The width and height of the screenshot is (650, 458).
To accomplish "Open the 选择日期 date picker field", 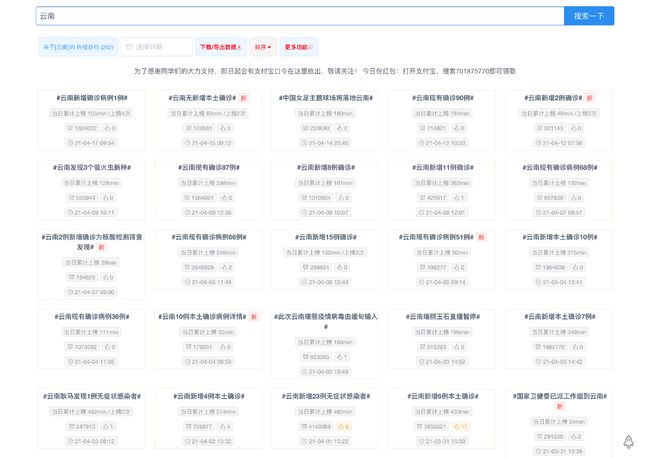I will click(x=157, y=47).
